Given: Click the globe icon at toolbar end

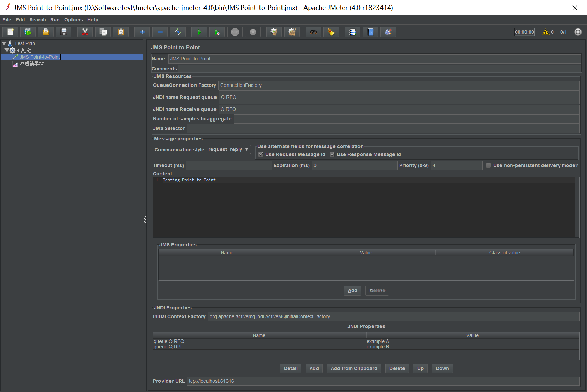Looking at the screenshot, I should tap(578, 32).
